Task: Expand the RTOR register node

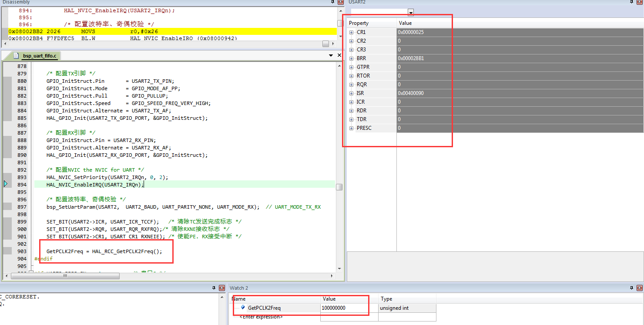Action: (352, 76)
